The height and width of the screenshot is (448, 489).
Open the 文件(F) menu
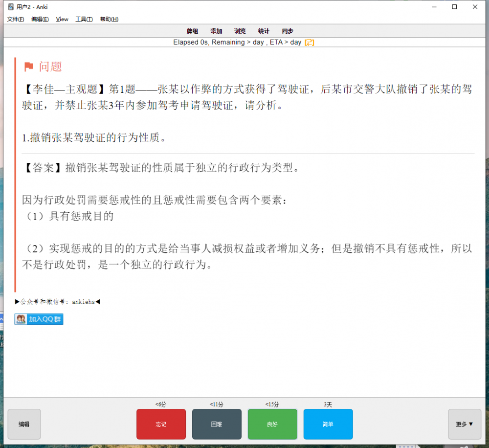click(x=16, y=20)
